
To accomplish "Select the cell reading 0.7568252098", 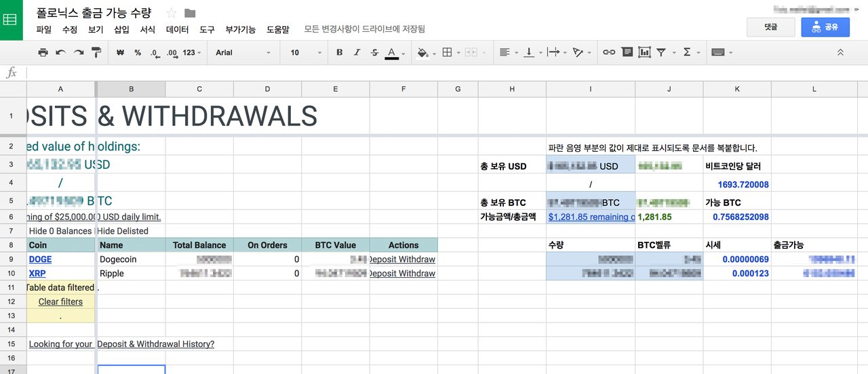I will (737, 217).
